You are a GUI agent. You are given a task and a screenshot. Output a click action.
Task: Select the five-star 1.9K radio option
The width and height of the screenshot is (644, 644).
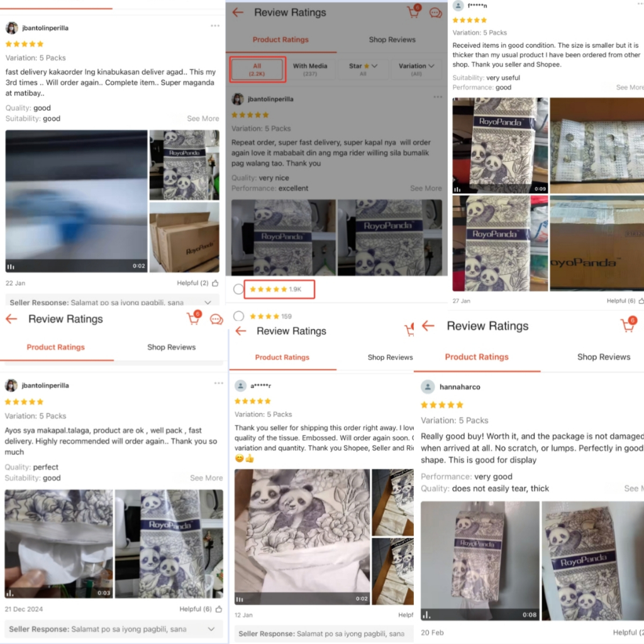[238, 289]
